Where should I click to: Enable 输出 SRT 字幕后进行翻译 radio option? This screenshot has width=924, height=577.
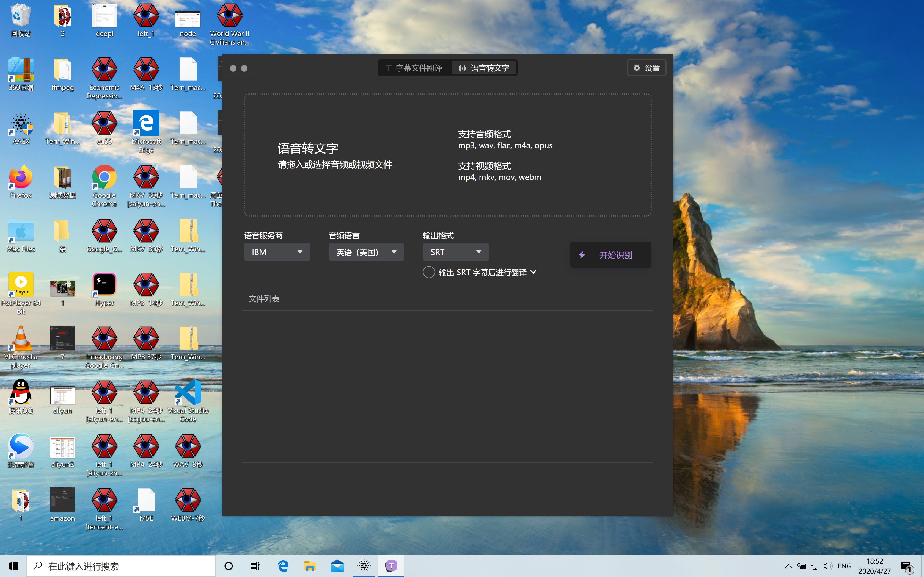tap(429, 272)
